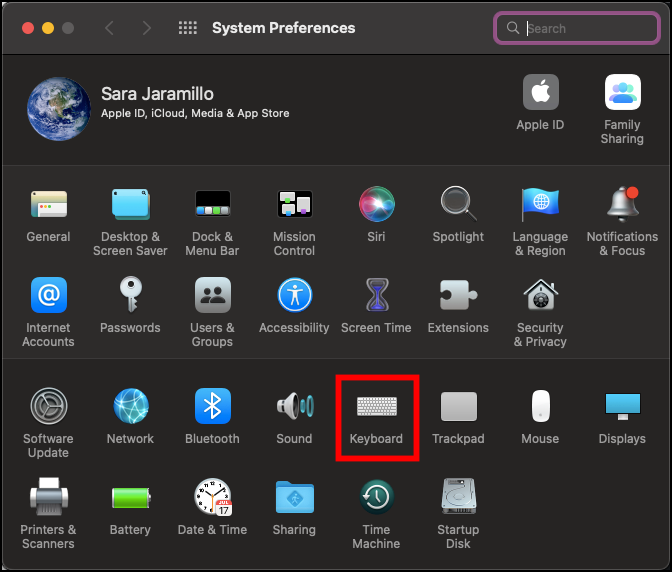Launch Software Update pane
This screenshot has width=672, height=572.
48,408
